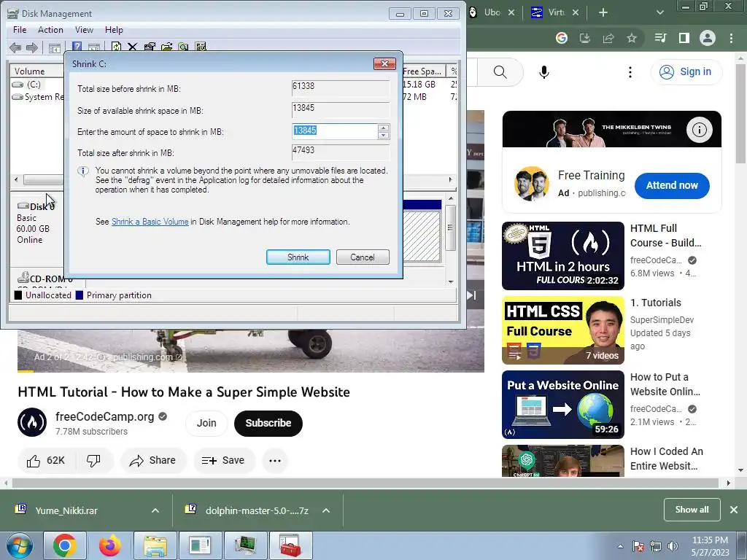Screen dimensions: 747x560
Task: Open Put a Website Online video thumbnail
Action: 563,404
